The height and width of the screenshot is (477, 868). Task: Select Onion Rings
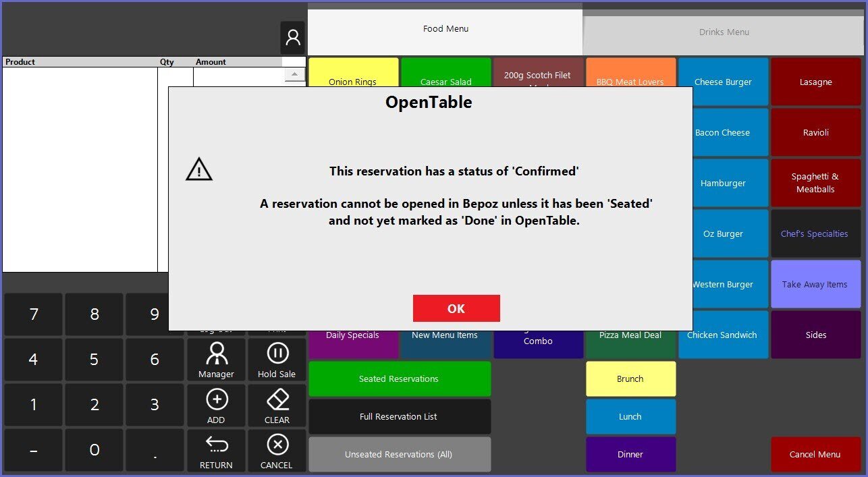pyautogui.click(x=353, y=73)
